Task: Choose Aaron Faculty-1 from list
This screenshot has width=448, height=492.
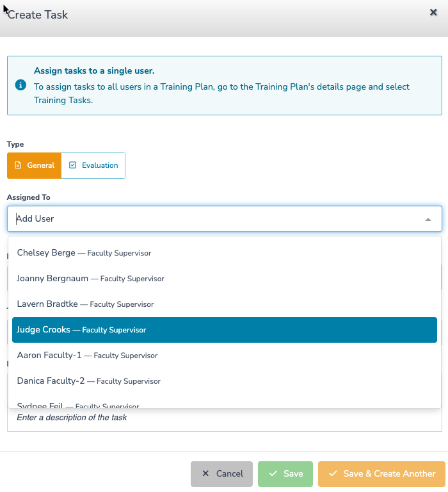Action: pyautogui.click(x=225, y=356)
